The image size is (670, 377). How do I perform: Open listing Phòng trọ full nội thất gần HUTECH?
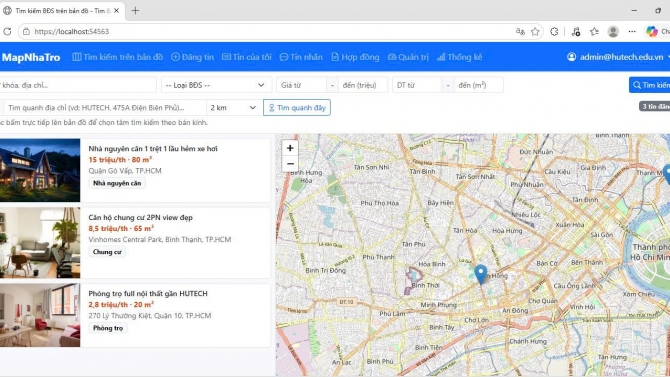[x=148, y=294]
